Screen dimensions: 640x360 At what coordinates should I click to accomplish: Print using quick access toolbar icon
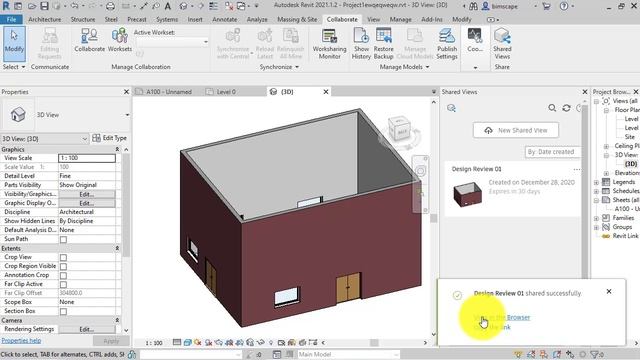pos(110,6)
